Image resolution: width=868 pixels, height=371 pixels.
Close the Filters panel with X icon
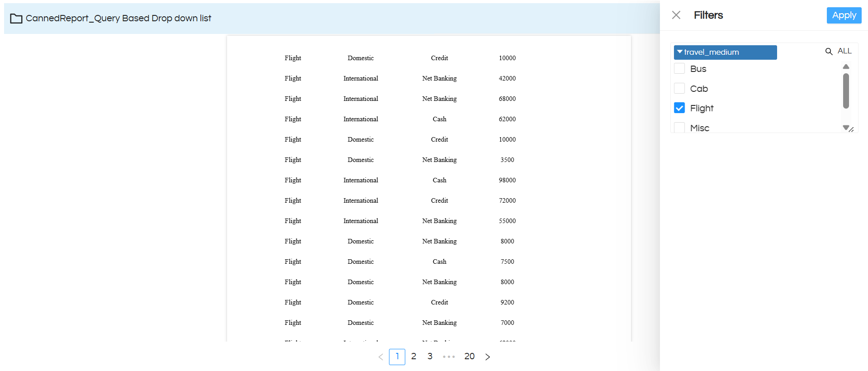(x=676, y=15)
